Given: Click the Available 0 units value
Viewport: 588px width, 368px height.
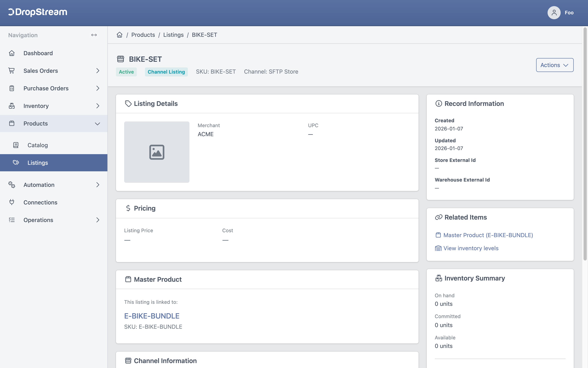Looking at the screenshot, I should 444,346.
